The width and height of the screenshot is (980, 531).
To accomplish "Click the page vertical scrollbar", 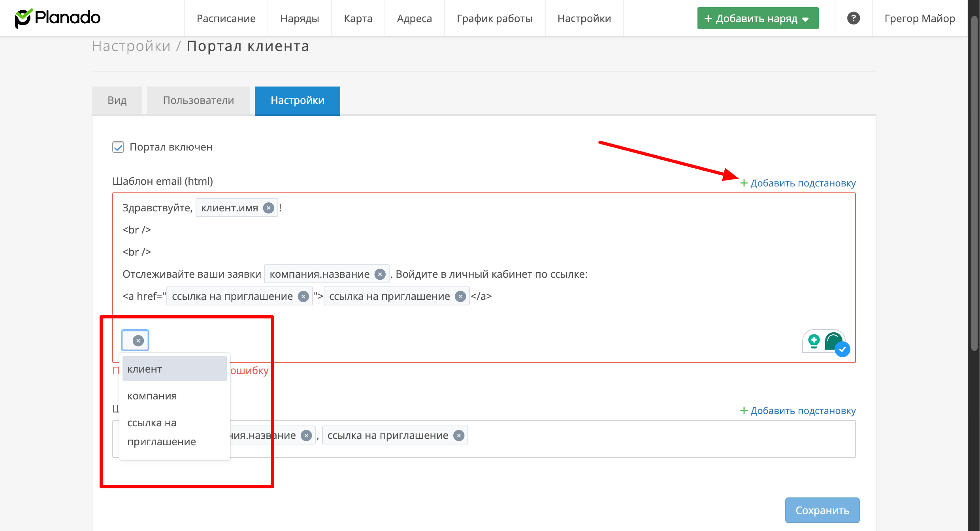I will 974,182.
